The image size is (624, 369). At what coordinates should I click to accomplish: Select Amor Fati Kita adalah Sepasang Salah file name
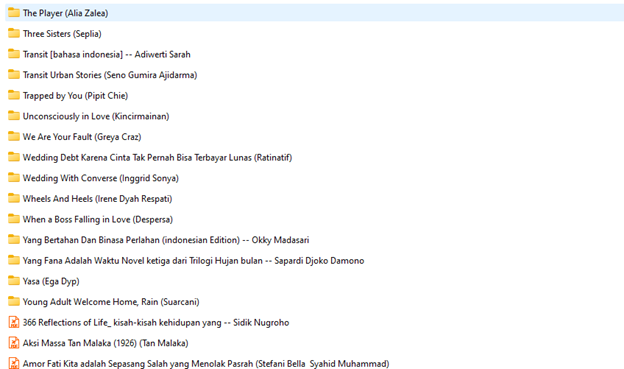coord(206,364)
